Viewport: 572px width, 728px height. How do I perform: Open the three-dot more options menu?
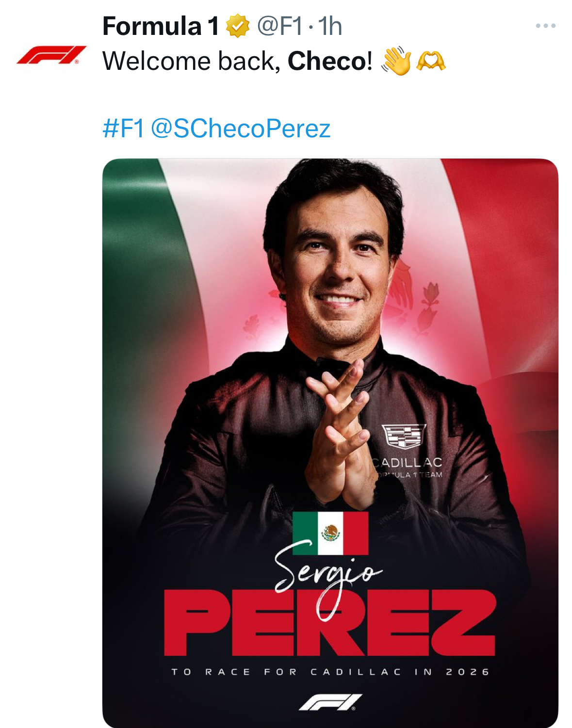coord(545,26)
